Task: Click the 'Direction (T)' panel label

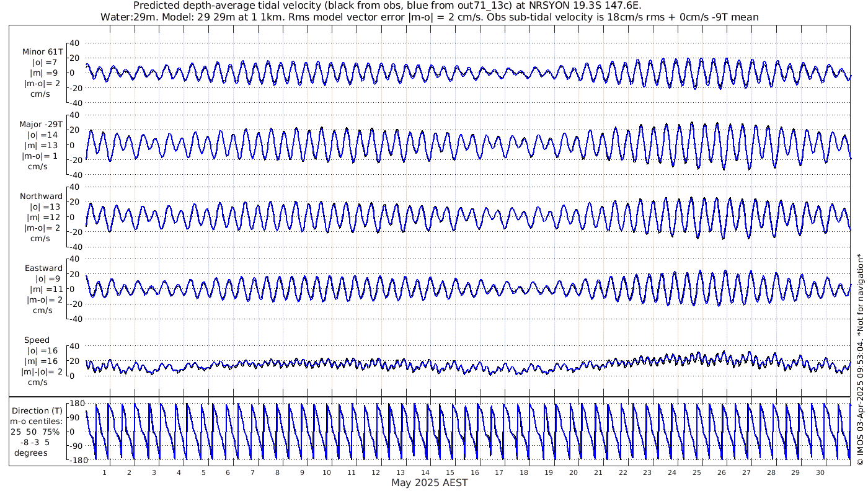Action: [x=38, y=410]
